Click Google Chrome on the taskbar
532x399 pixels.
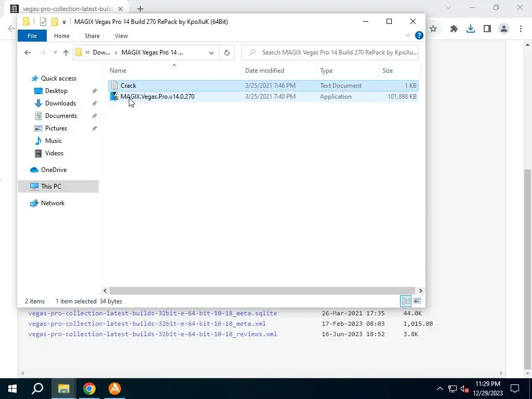pos(89,389)
